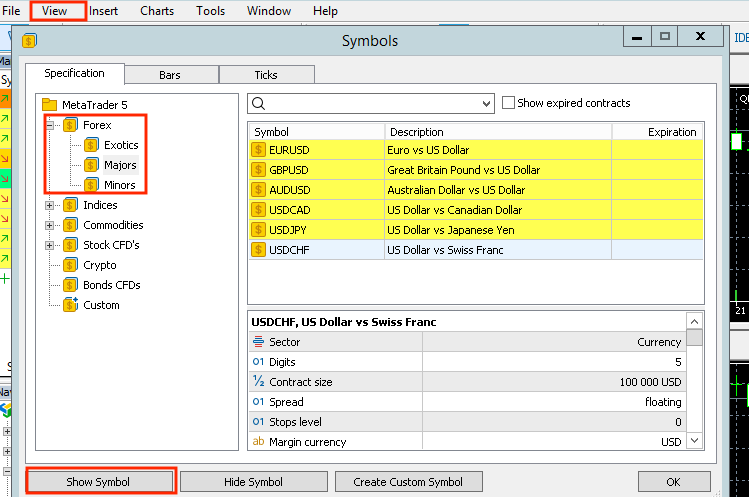
Task: Open the Help menu
Action: [325, 11]
